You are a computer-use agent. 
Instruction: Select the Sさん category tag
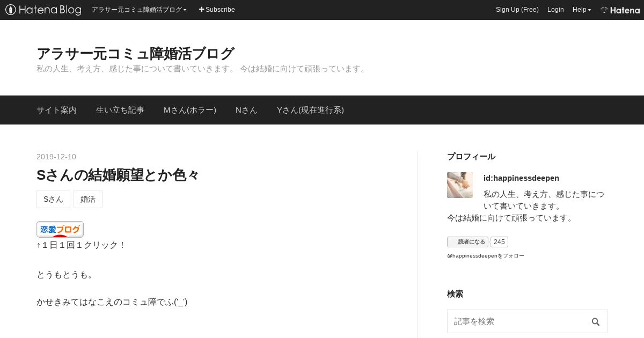tap(53, 199)
